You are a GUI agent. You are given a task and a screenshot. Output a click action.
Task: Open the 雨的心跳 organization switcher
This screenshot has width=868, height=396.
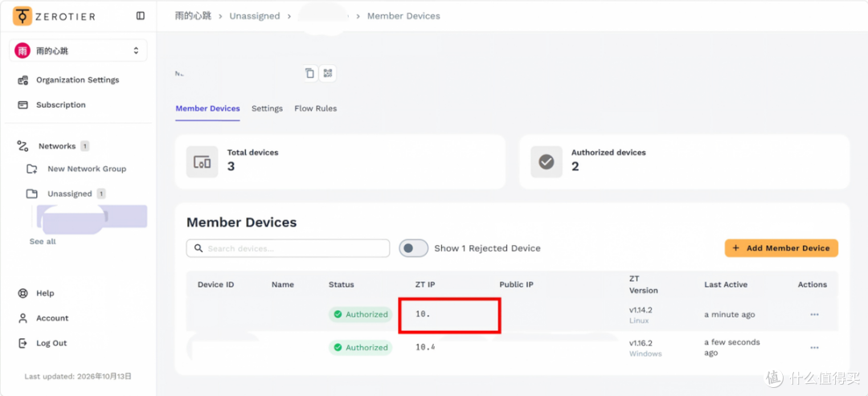[78, 51]
